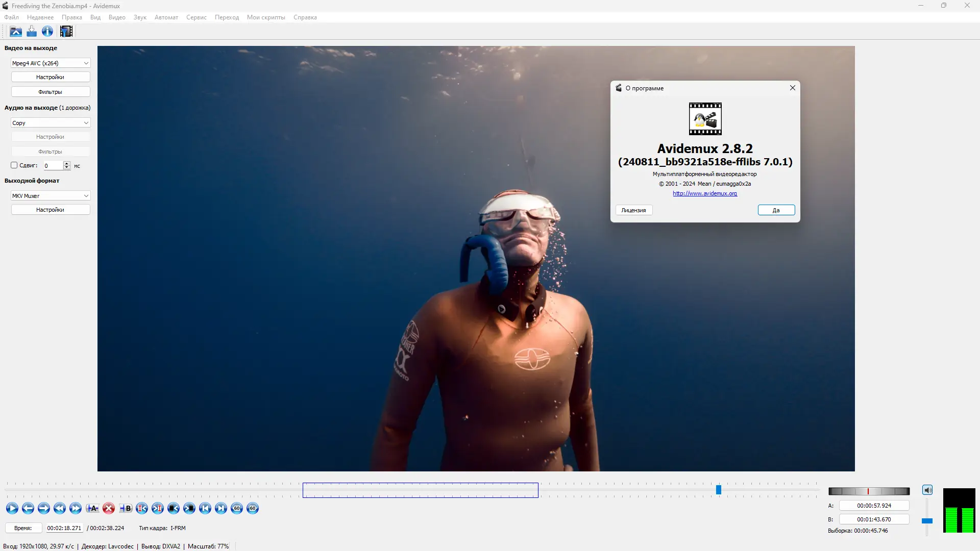Change audio output from Copy dropdown
Viewport: 980px width, 551px height.
click(x=51, y=122)
